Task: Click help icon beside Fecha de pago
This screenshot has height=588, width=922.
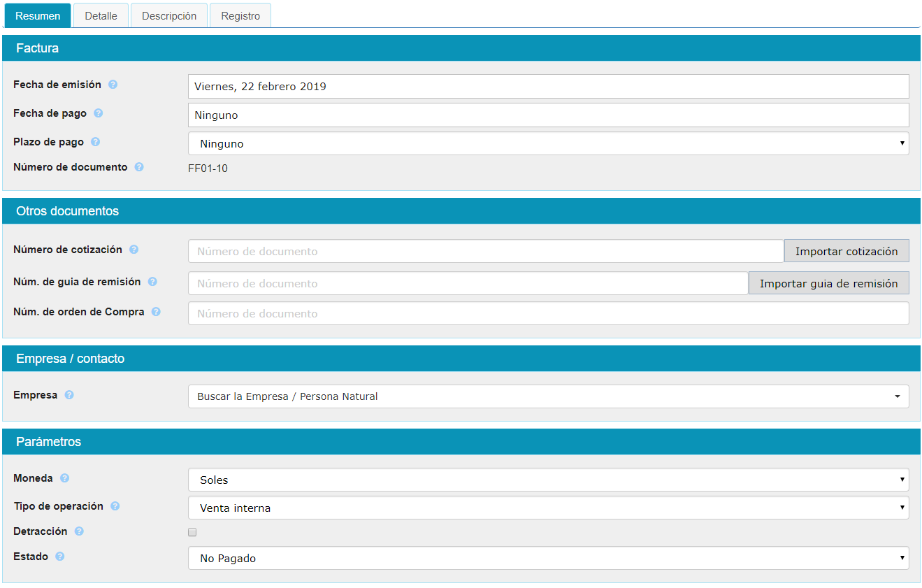Action: pos(99,113)
